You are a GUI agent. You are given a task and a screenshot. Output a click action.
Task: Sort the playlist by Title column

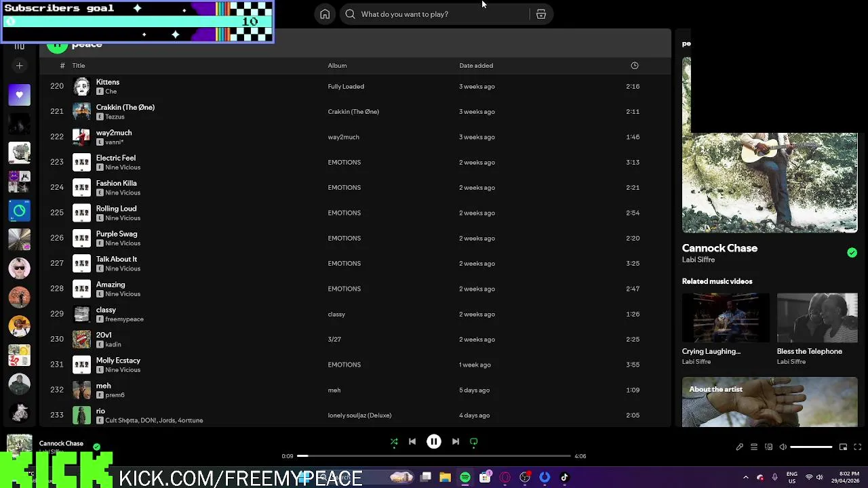[x=79, y=66]
